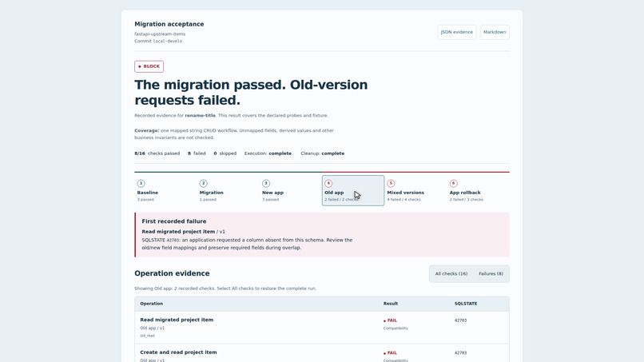Click the Result column header
Screen dimensions: 644x362
coord(391,304)
